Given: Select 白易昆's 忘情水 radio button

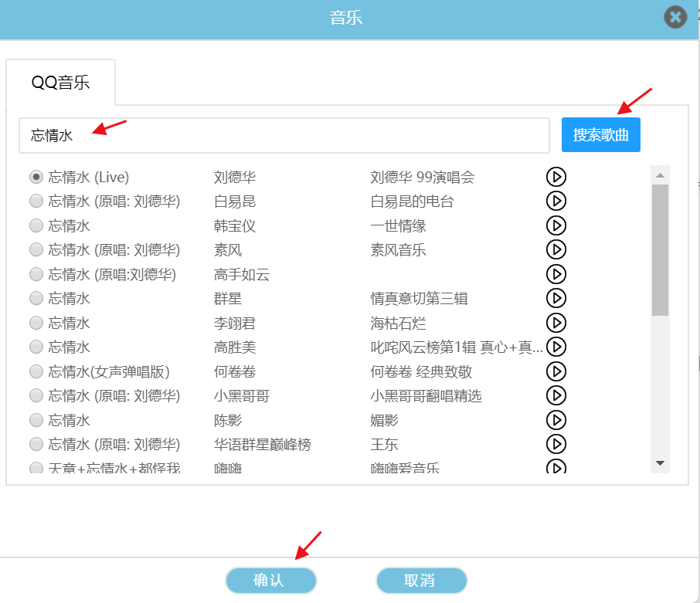Looking at the screenshot, I should pyautogui.click(x=36, y=202).
